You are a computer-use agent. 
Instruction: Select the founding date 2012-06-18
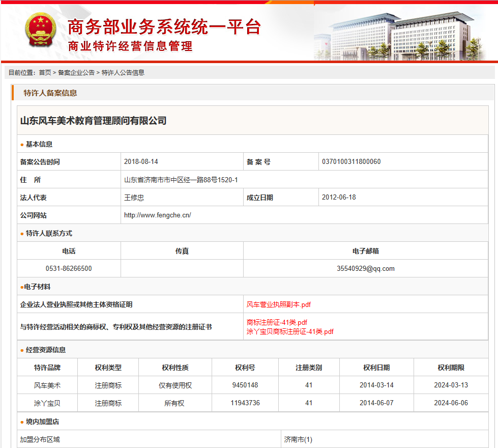(x=339, y=197)
